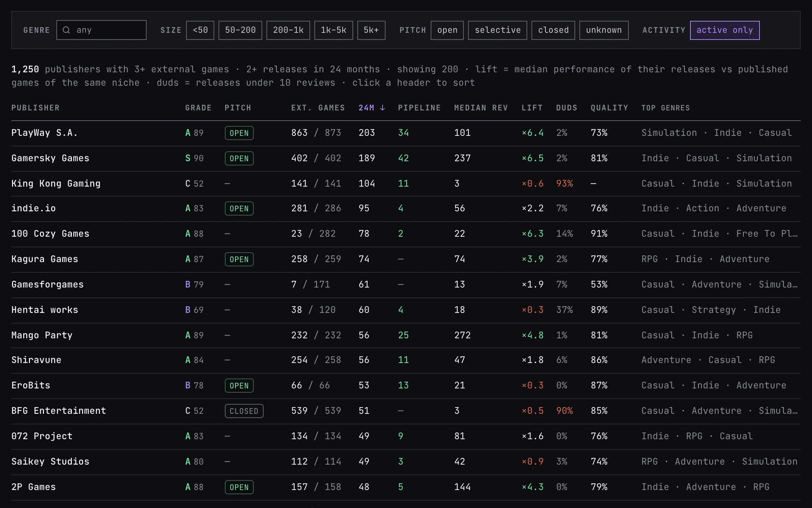Click the Mango Party publisher name
The image size is (812, 508).
[x=42, y=335]
